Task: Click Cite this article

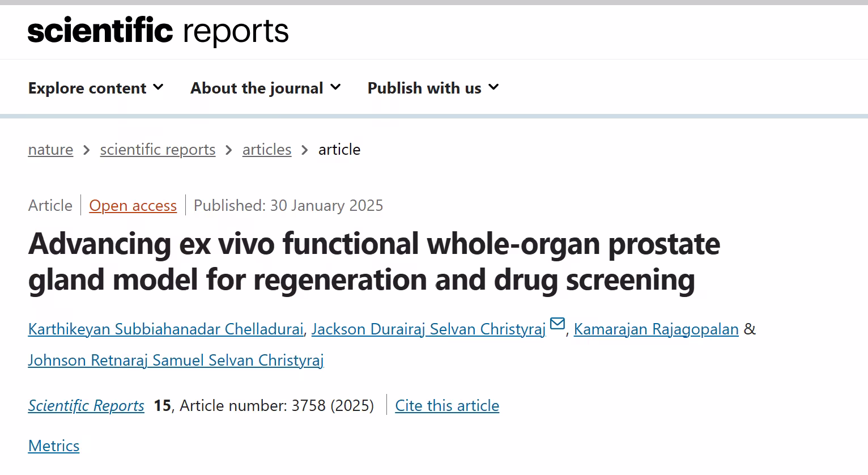Action: [x=447, y=406]
